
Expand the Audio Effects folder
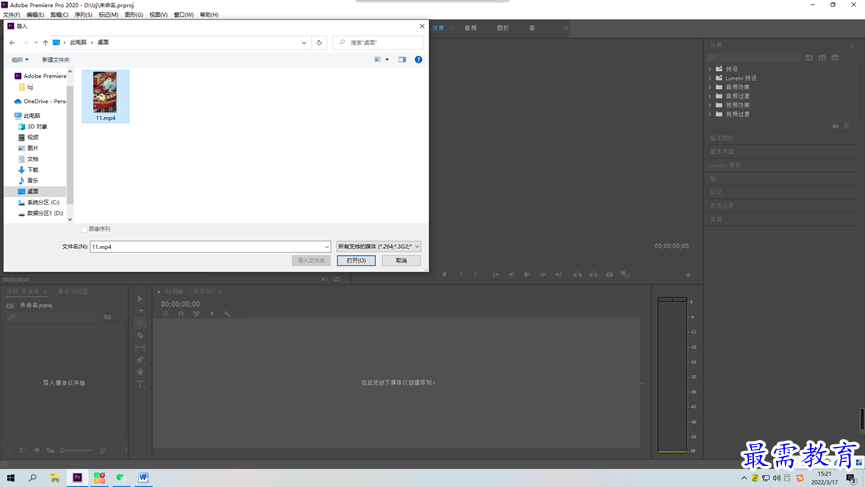(710, 87)
